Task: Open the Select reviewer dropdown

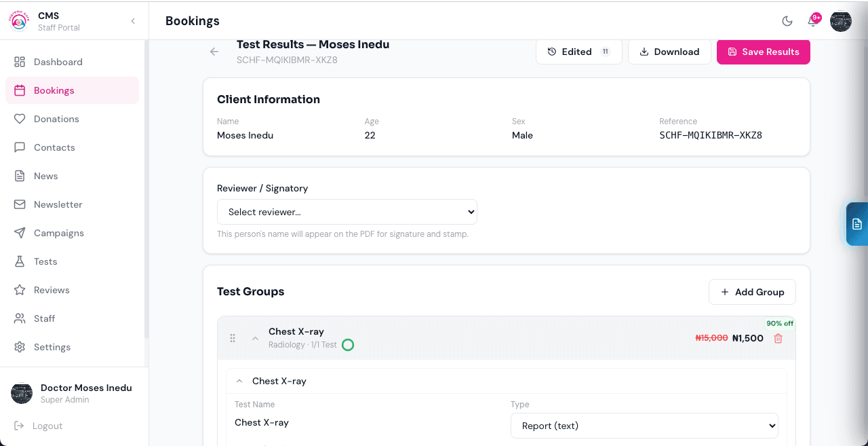Action: tap(347, 212)
